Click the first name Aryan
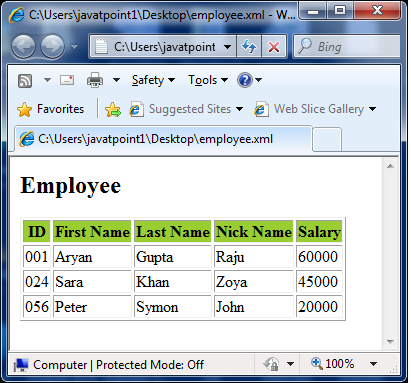This screenshot has height=383, width=411. pos(74,257)
